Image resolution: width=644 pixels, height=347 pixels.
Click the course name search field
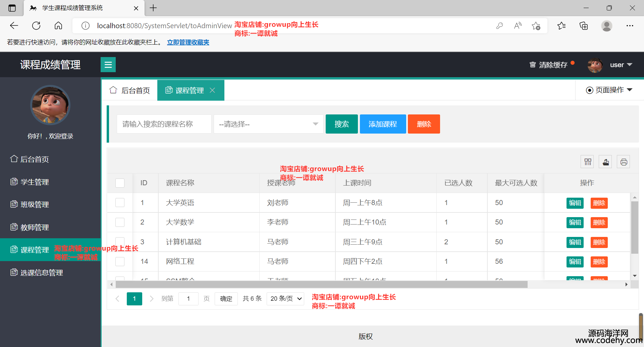tap(164, 124)
